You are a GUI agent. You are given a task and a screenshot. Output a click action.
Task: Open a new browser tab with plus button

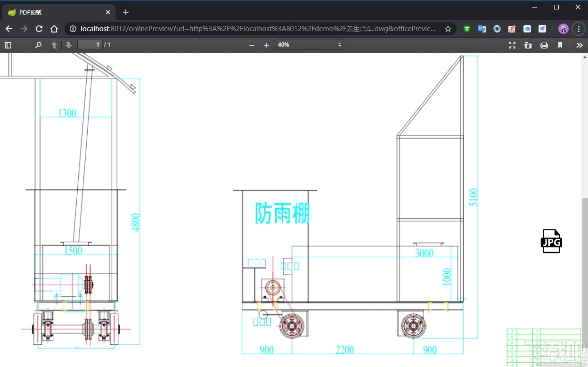(125, 12)
